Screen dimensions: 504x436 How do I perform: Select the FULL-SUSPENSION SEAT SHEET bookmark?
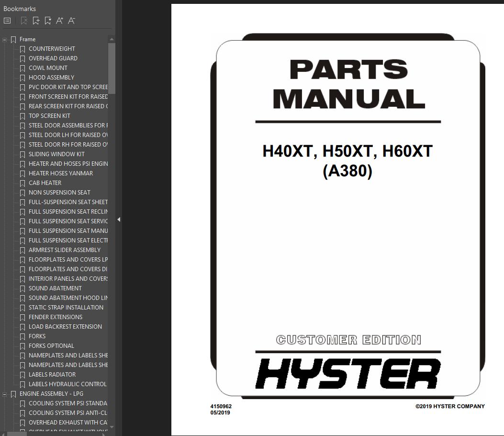pos(68,202)
